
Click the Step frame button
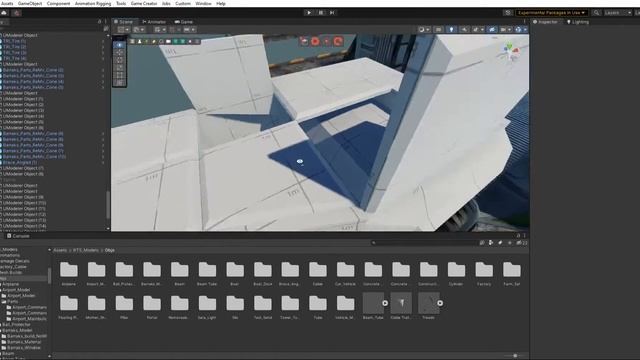[x=332, y=13]
